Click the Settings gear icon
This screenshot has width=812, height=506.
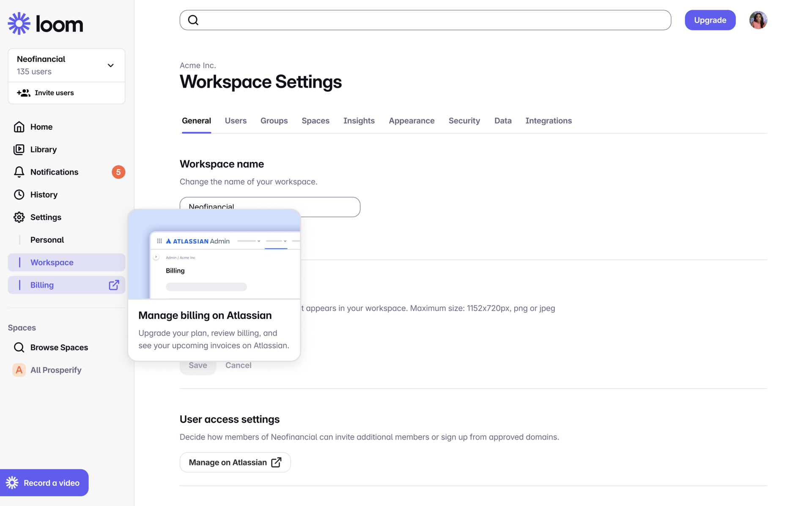[19, 217]
